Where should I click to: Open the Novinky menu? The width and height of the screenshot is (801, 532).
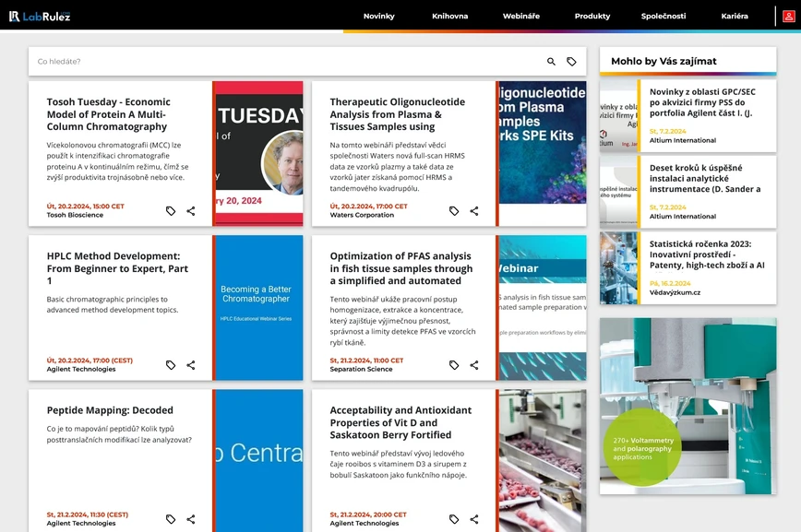[379, 16]
